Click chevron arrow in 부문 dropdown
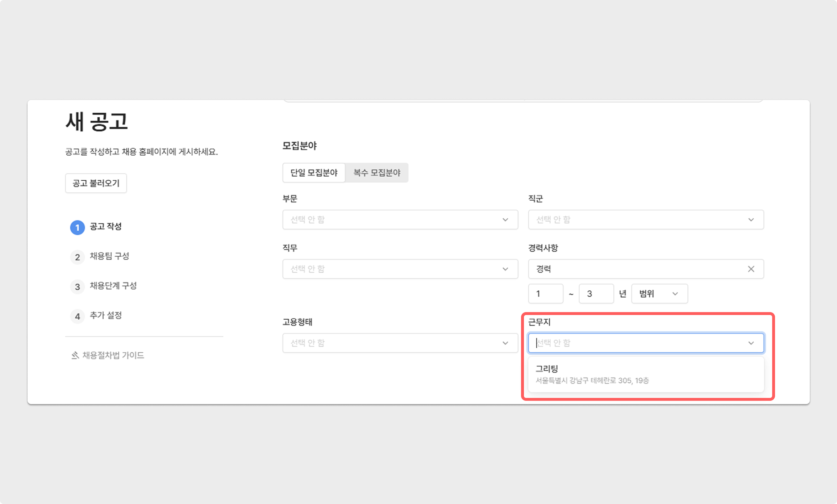 pyautogui.click(x=505, y=220)
